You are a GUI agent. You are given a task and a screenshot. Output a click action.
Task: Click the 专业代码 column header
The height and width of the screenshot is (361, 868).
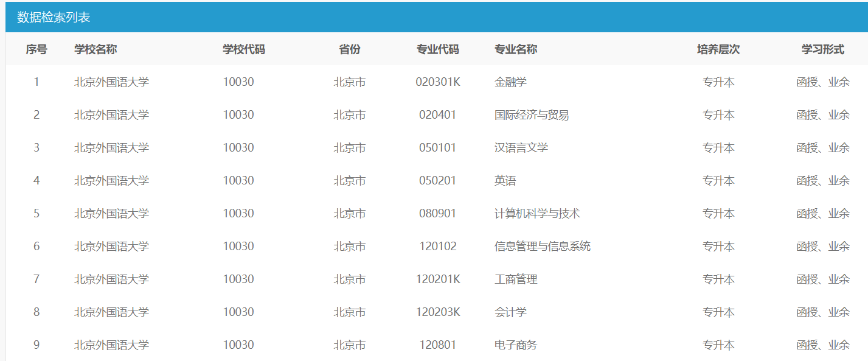click(x=438, y=49)
